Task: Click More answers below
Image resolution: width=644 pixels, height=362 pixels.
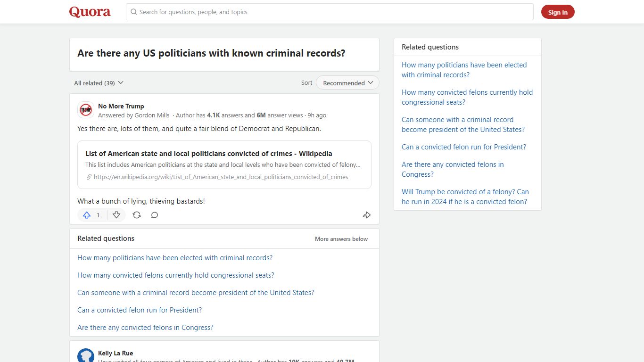Action: (341, 239)
